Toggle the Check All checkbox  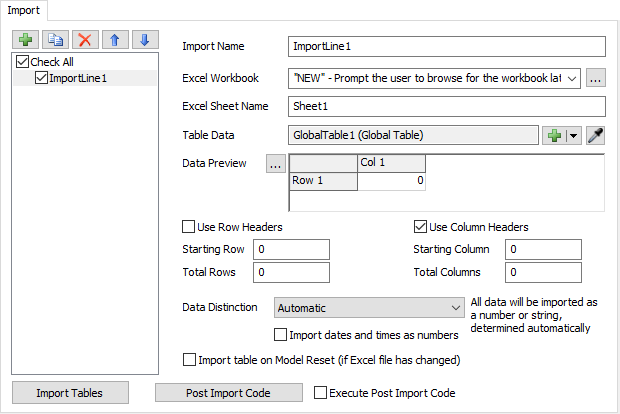24,62
